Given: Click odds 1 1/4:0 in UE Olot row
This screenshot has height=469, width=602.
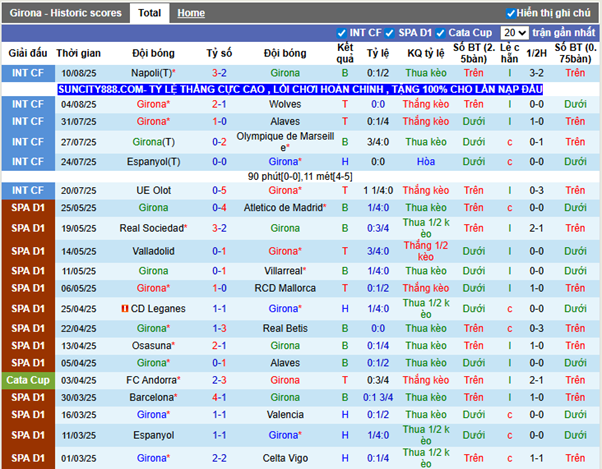Looking at the screenshot, I should (x=378, y=190).
